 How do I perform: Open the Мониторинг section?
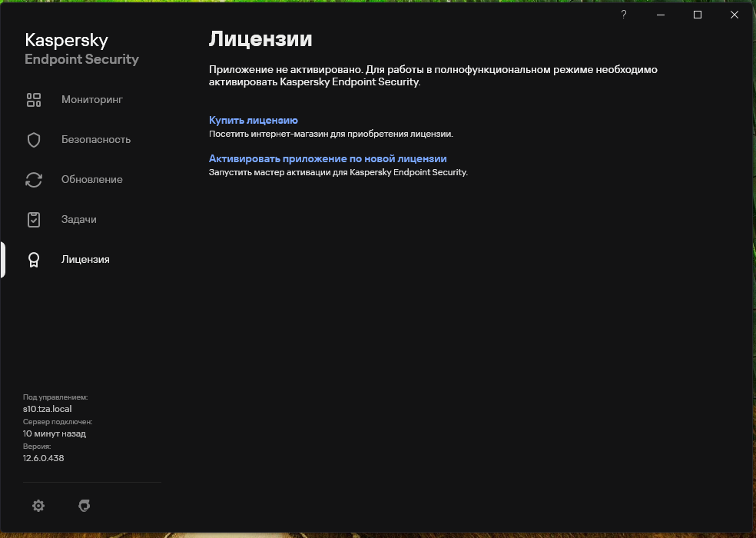tap(92, 99)
